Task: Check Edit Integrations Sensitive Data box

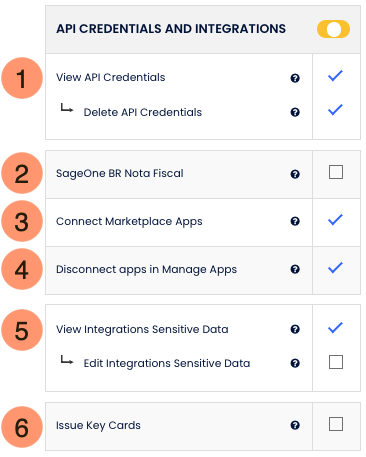Action: (336, 362)
